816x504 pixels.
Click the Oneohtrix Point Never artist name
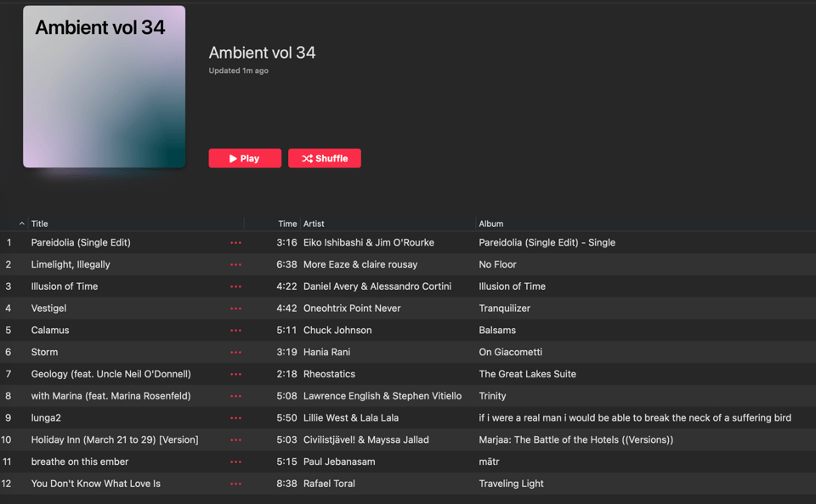click(x=352, y=309)
